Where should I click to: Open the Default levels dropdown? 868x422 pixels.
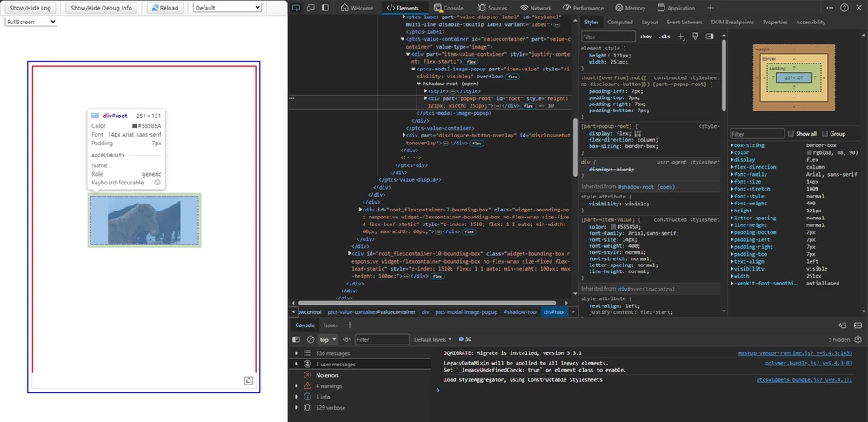click(433, 339)
